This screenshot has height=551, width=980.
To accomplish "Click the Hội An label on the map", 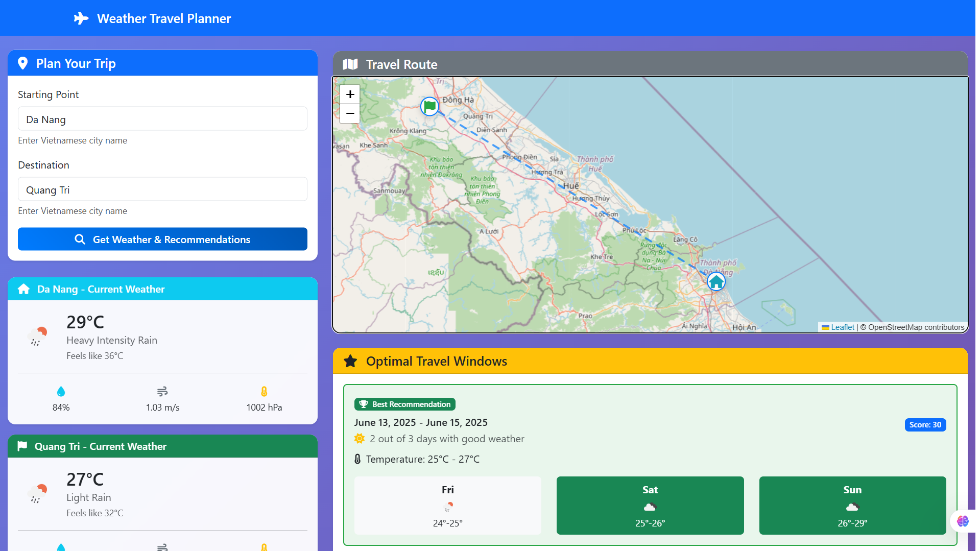I will click(x=744, y=327).
